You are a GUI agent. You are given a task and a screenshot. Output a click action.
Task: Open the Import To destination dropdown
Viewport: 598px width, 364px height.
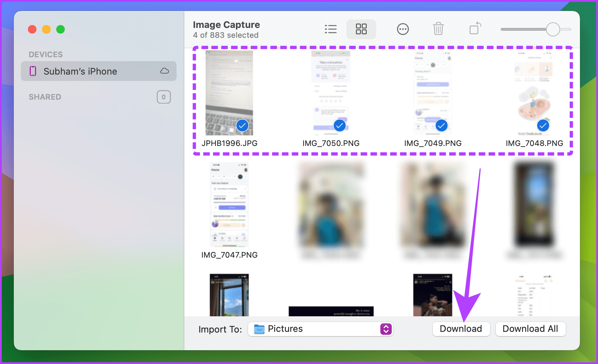(320, 329)
